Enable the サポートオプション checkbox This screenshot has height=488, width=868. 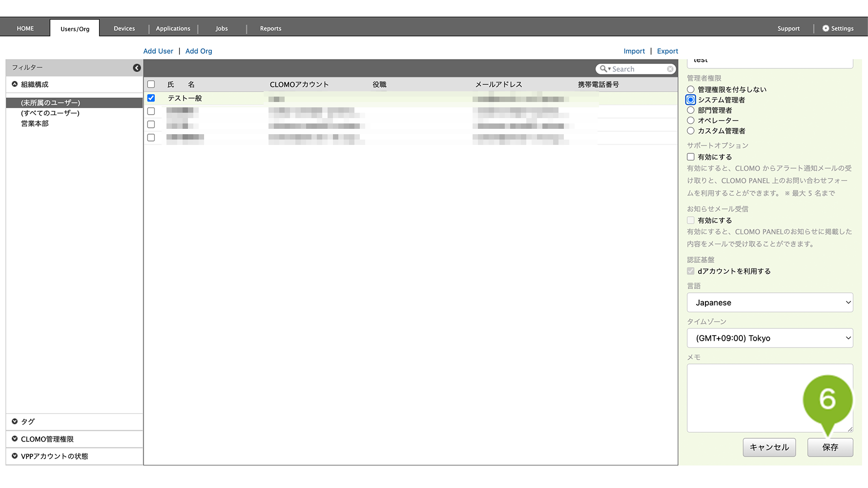click(x=690, y=157)
